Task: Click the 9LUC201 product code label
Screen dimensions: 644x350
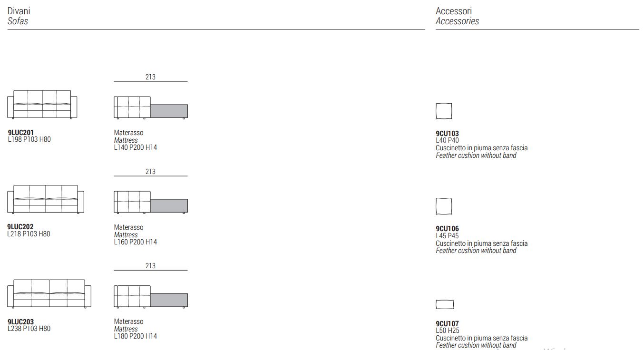Action: point(21,133)
